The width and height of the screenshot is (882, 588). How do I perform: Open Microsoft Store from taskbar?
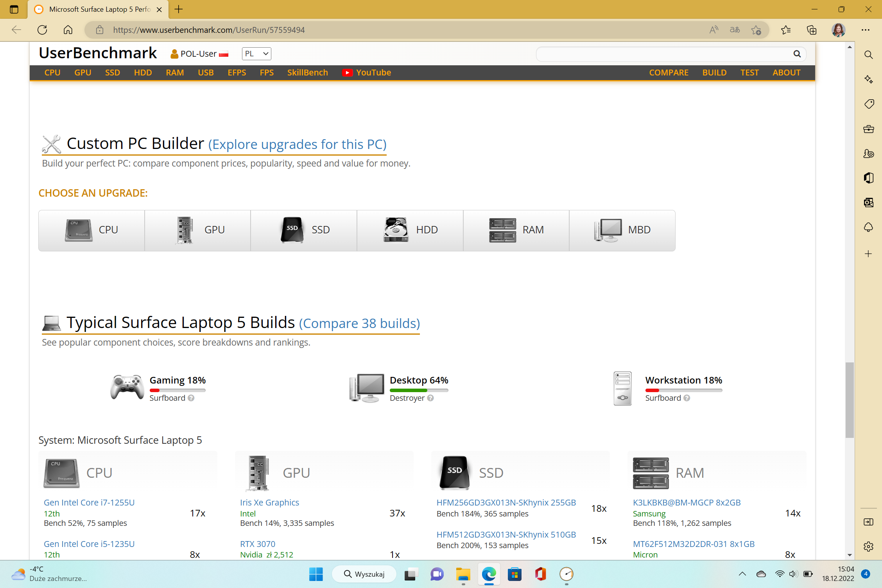514,574
